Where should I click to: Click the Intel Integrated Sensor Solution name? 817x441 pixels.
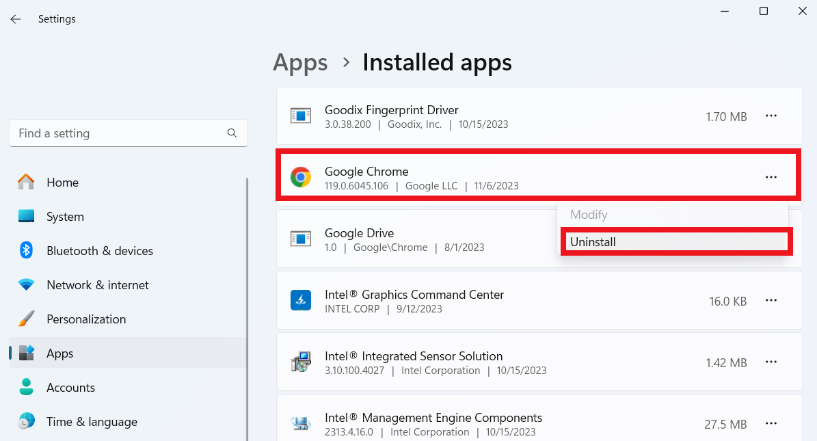point(414,356)
